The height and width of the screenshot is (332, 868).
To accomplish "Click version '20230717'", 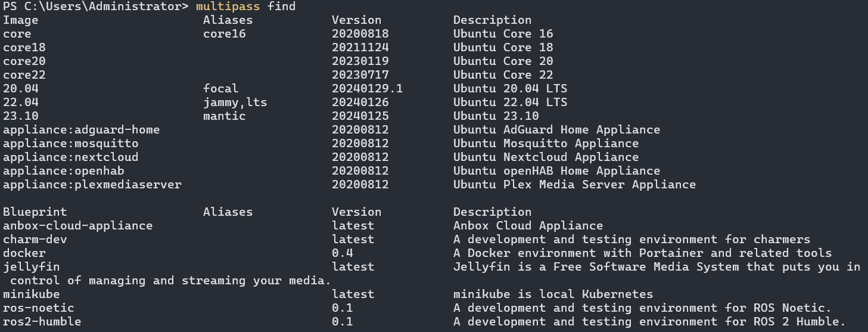I will click(360, 75).
